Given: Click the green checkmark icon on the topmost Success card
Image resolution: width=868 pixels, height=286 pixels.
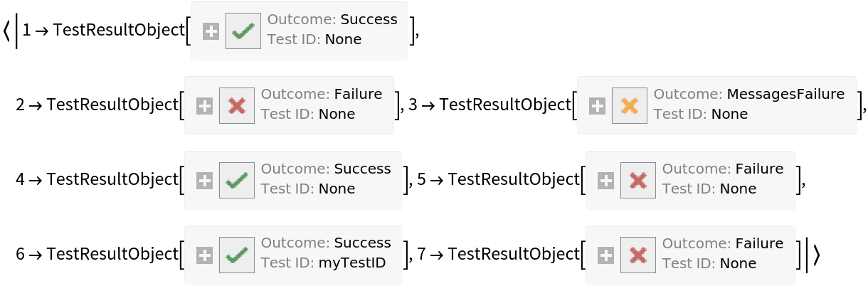Looking at the screenshot, I should tap(243, 31).
